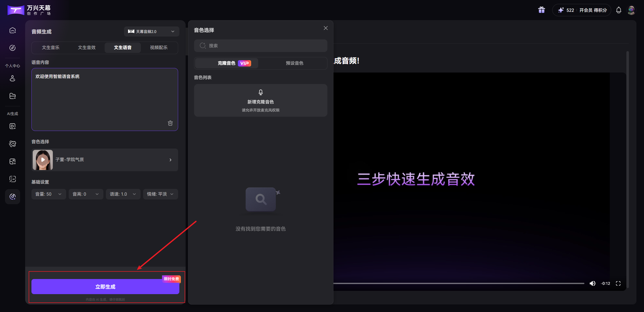Open the personal center account icon
Viewport: 644px width, 312px height.
(13, 78)
